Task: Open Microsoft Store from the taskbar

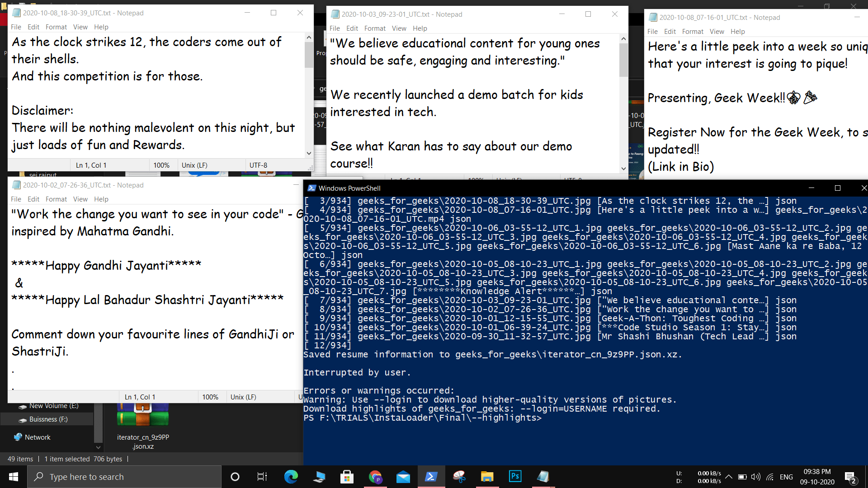Action: click(x=347, y=477)
